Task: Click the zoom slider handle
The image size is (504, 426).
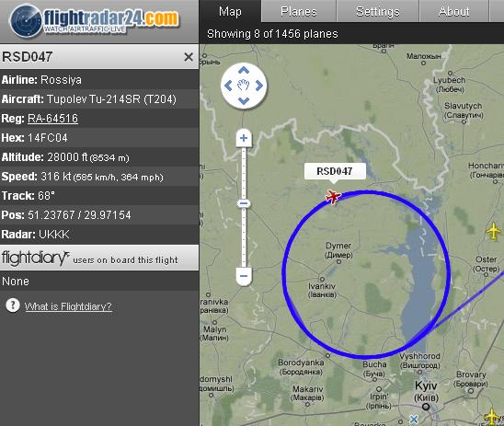Action: click(244, 203)
